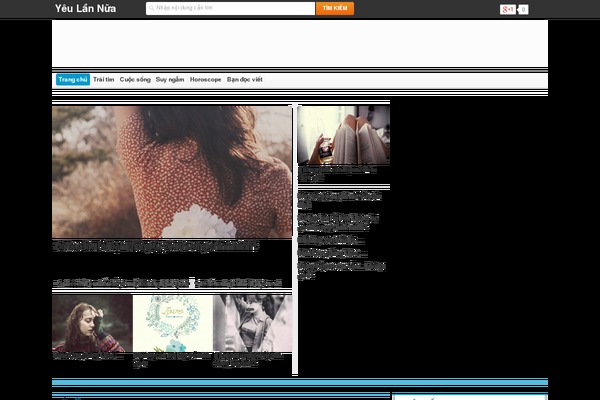Open the Love floral wreath thumbnail

(x=173, y=323)
